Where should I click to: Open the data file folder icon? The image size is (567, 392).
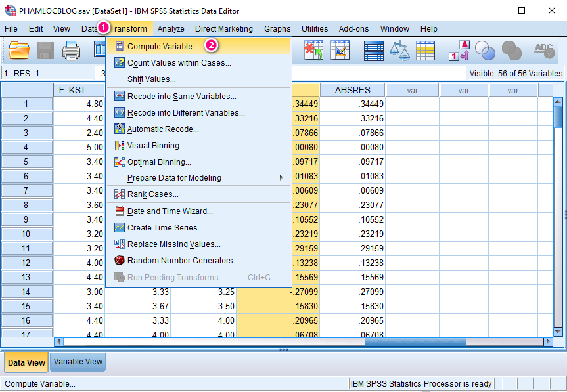click(x=19, y=50)
